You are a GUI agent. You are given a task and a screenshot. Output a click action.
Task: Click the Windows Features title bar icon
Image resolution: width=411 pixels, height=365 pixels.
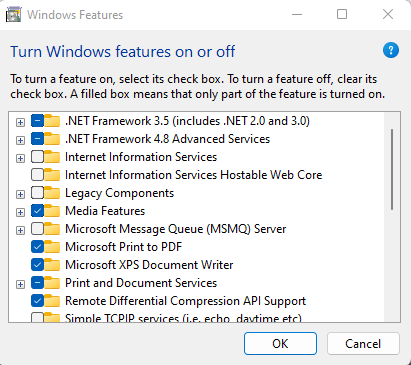pos(14,15)
